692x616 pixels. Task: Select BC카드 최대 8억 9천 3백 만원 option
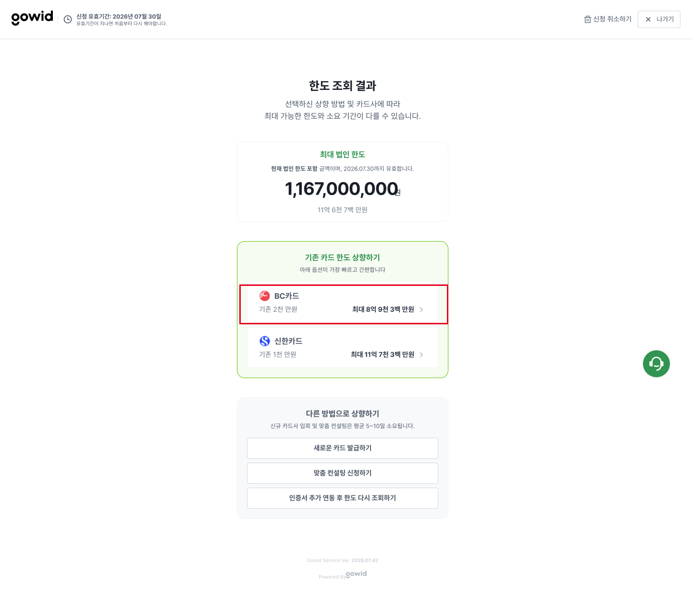click(343, 304)
